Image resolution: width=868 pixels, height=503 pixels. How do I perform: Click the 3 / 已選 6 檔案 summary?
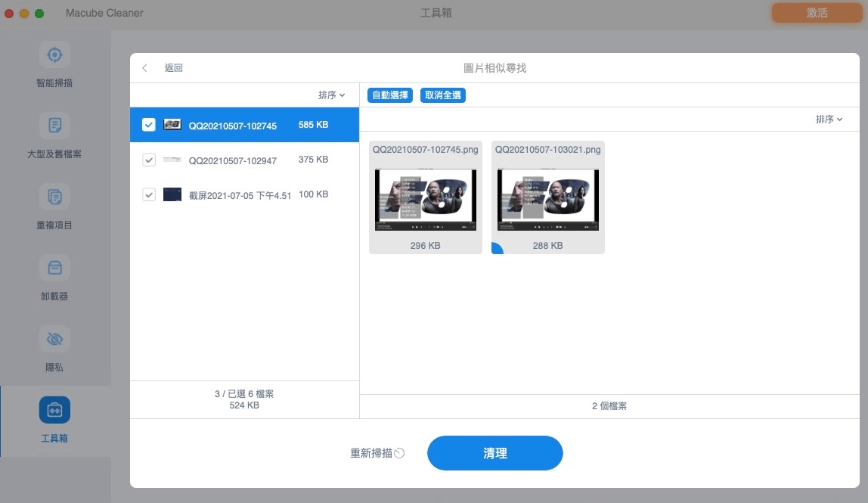[244, 393]
